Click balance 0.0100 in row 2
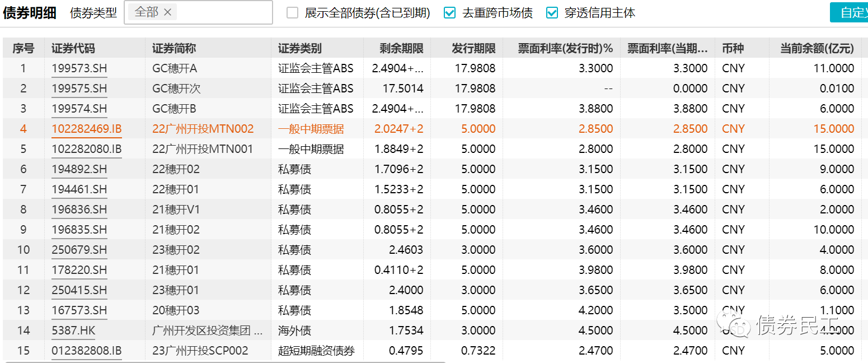The image size is (868, 363). pos(837,89)
